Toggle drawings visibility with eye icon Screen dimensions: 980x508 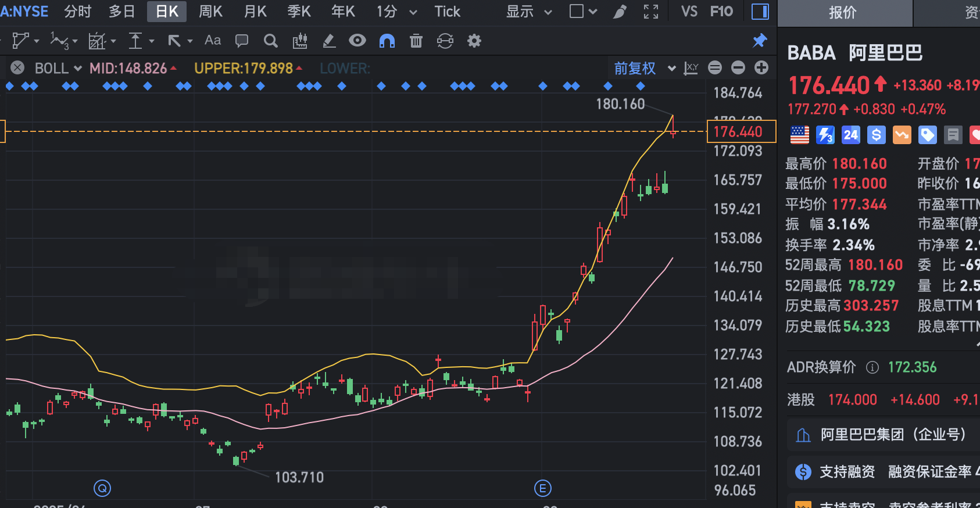click(357, 40)
